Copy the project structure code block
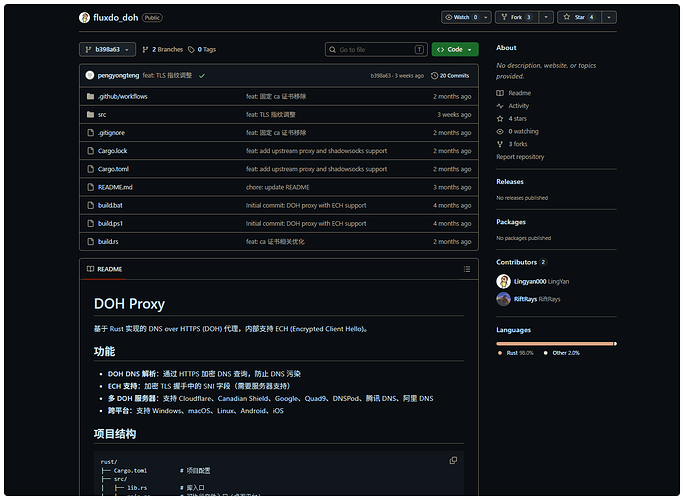This screenshot has height=500, width=683. (453, 460)
